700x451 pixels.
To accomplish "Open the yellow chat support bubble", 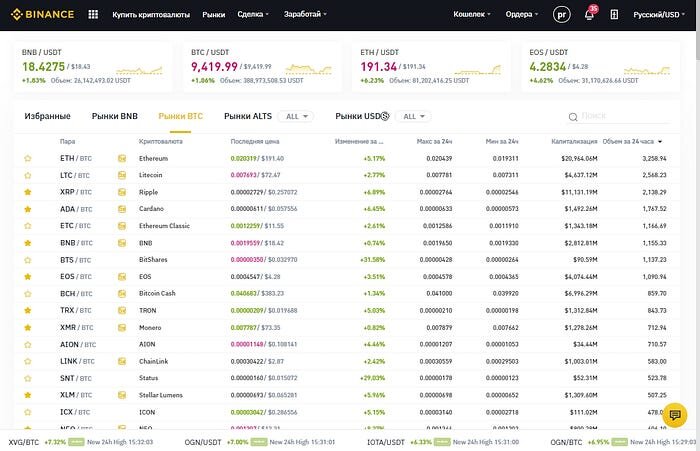I will tap(675, 415).
